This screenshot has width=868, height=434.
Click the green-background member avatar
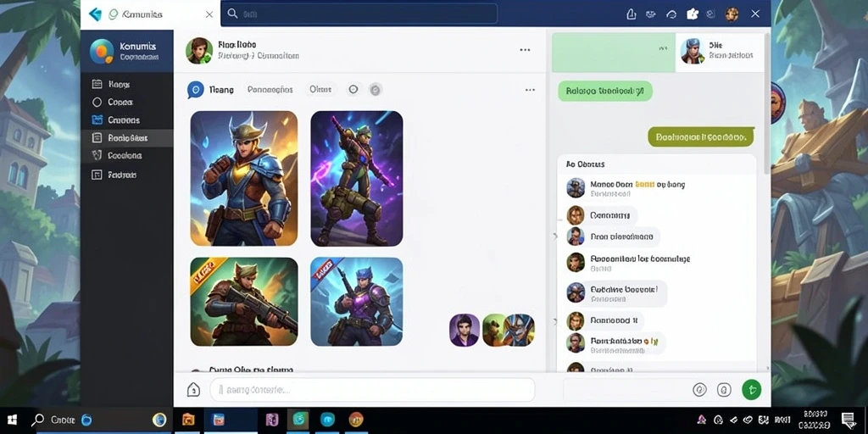click(492, 330)
